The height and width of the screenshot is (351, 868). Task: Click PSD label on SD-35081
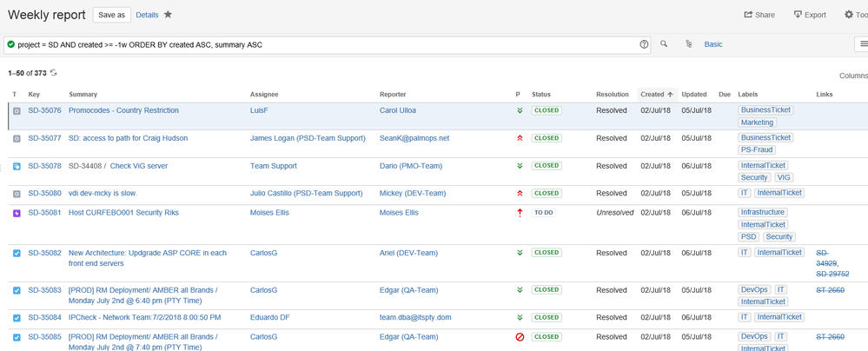(748, 237)
